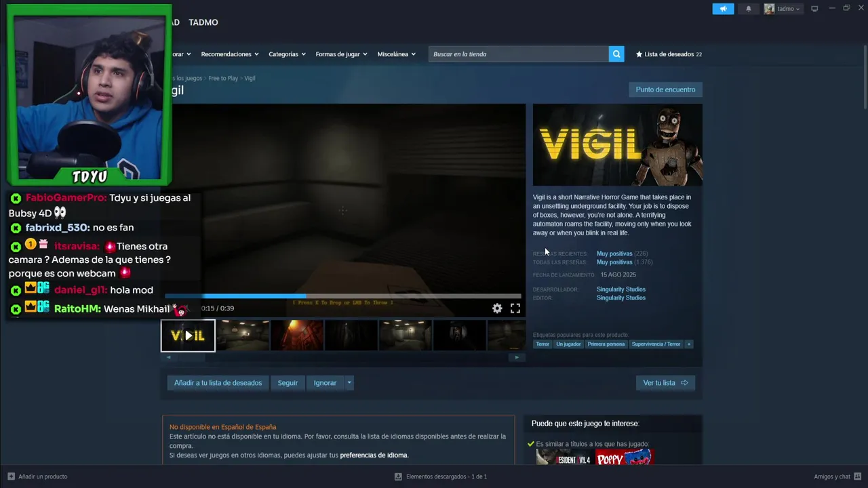Select the red corridor screenshot thumbnail
The height and width of the screenshot is (488, 868).
(297, 335)
